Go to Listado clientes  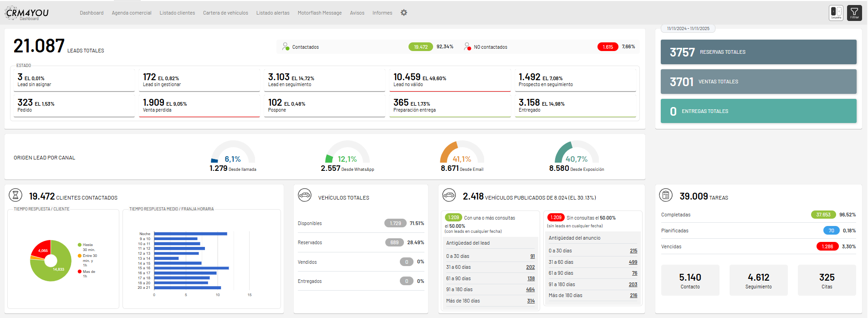(x=177, y=13)
